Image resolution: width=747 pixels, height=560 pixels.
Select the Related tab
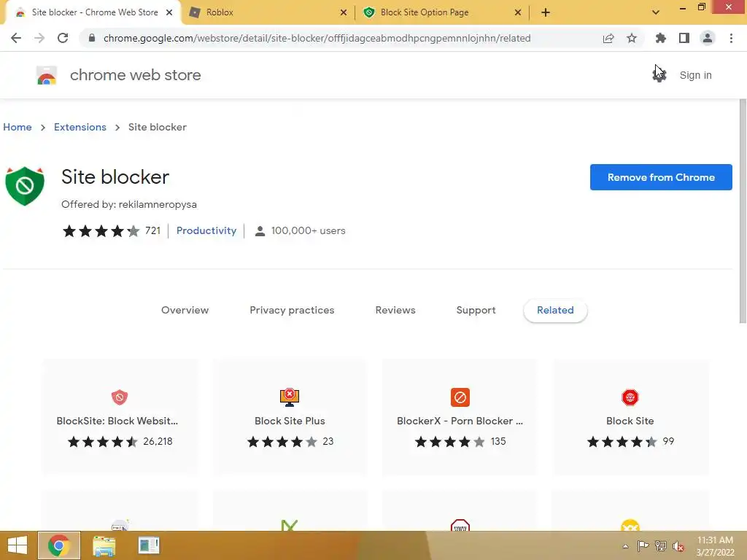point(555,311)
